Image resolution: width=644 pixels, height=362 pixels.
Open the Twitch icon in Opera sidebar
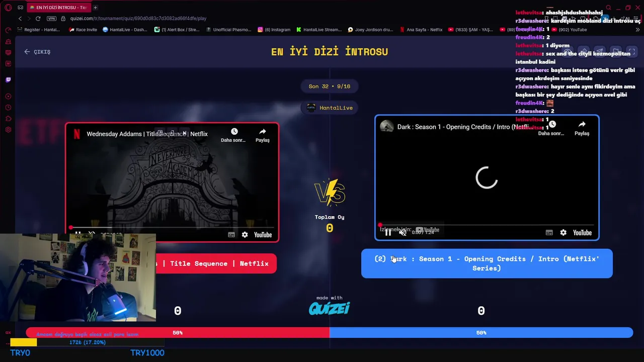click(8, 79)
